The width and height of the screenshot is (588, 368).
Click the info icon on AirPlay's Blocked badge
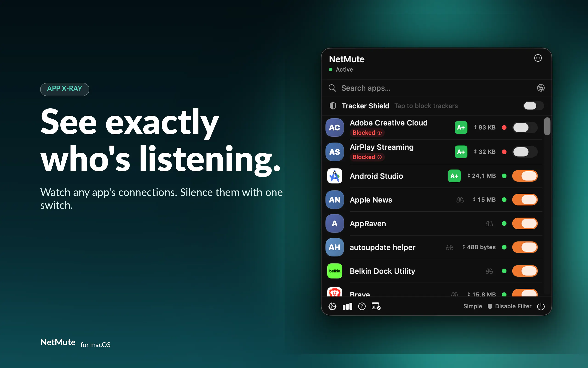click(379, 157)
